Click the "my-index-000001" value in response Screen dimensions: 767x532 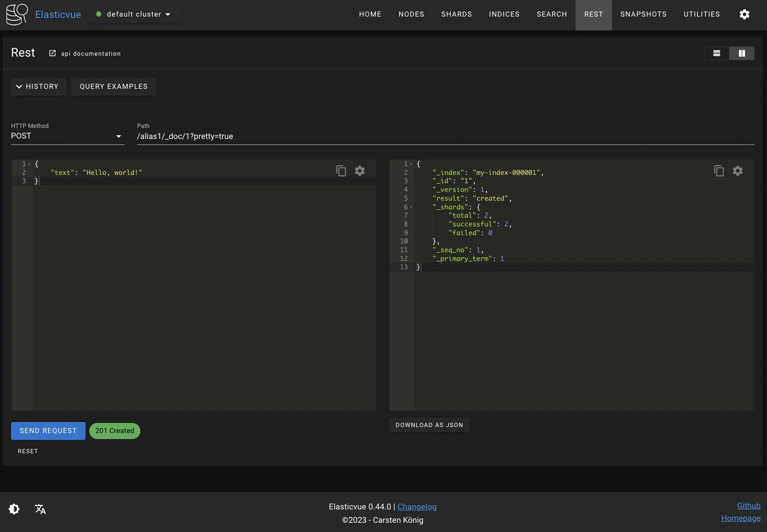click(506, 173)
